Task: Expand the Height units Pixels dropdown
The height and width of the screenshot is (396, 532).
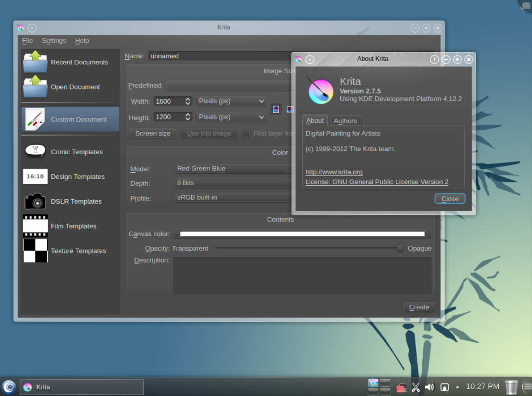Action: [x=232, y=117]
